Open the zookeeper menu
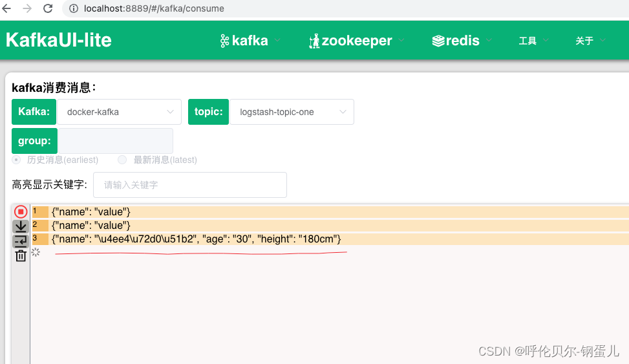Screen dimensions: 629x364 [x=356, y=41]
